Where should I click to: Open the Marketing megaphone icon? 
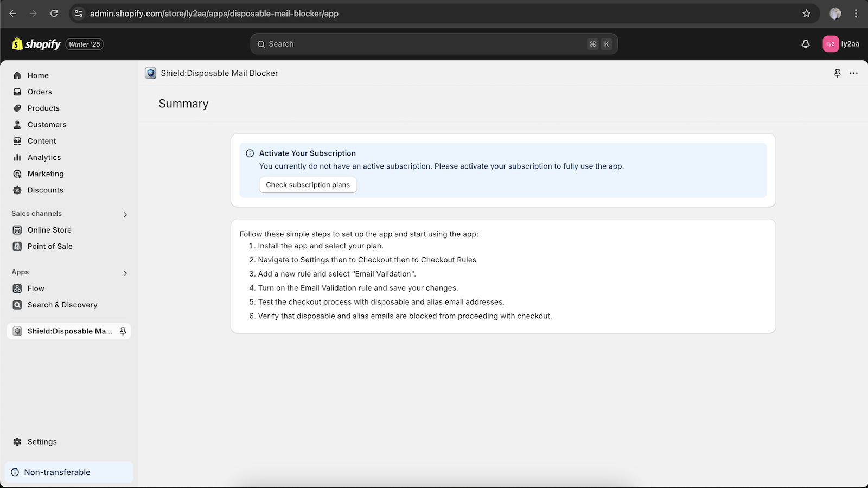pyautogui.click(x=17, y=174)
